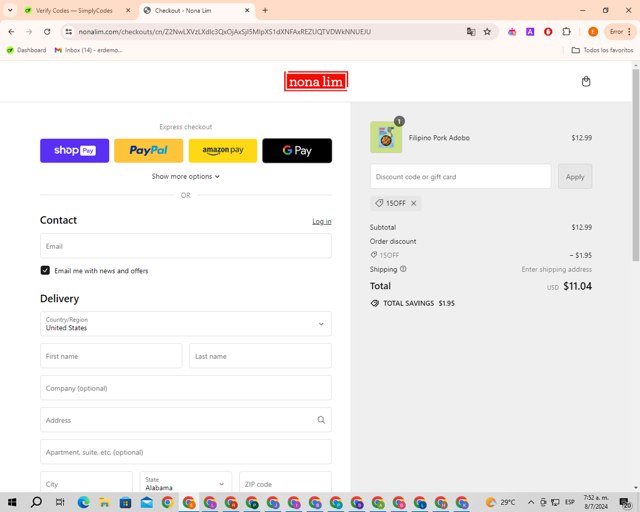This screenshot has height=512, width=640.
Task: Click the Nona Lim logo
Action: pyautogui.click(x=316, y=81)
